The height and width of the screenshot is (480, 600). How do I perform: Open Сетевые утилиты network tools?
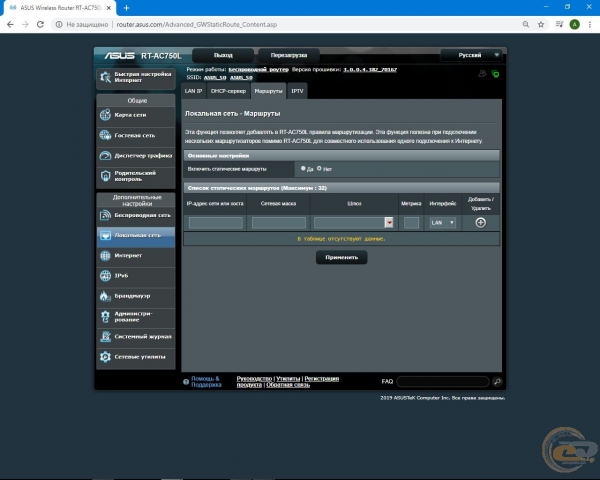point(135,357)
